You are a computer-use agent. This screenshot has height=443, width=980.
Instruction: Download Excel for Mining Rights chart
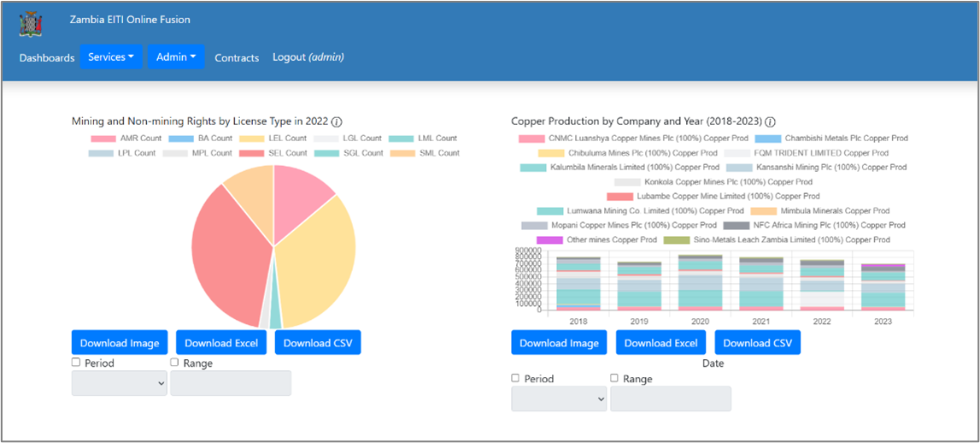point(221,343)
